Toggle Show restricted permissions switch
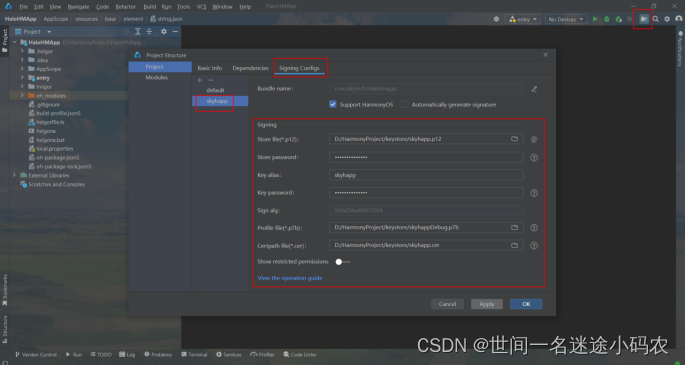Image resolution: width=685 pixels, height=365 pixels. 343,262
